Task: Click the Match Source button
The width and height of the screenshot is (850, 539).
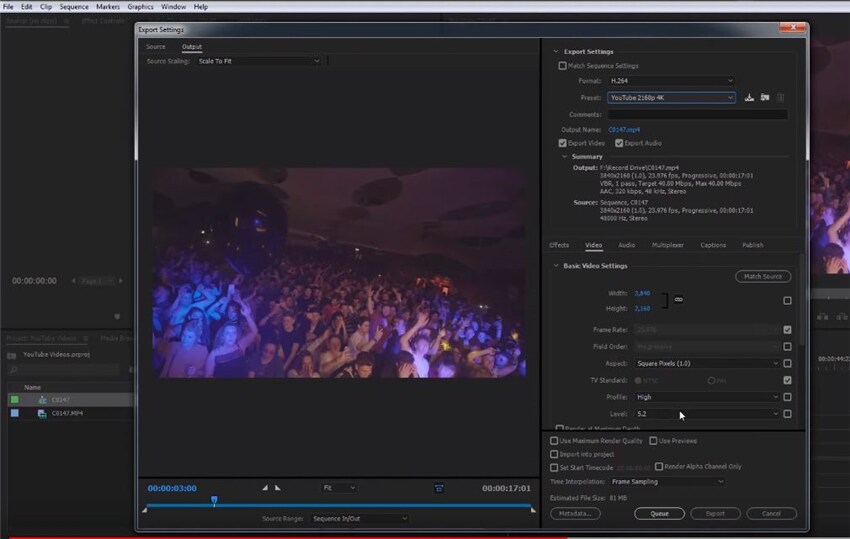Action: coord(763,277)
